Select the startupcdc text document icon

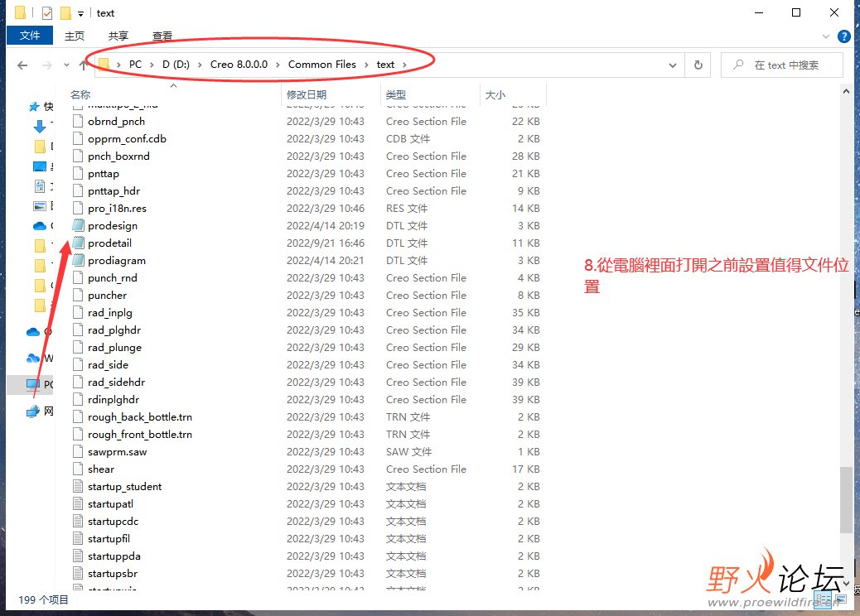coord(79,521)
